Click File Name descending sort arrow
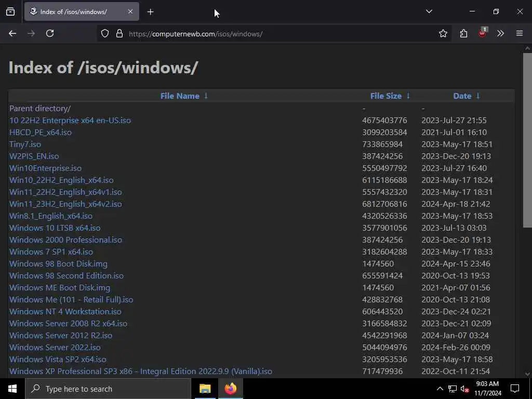 point(206,96)
